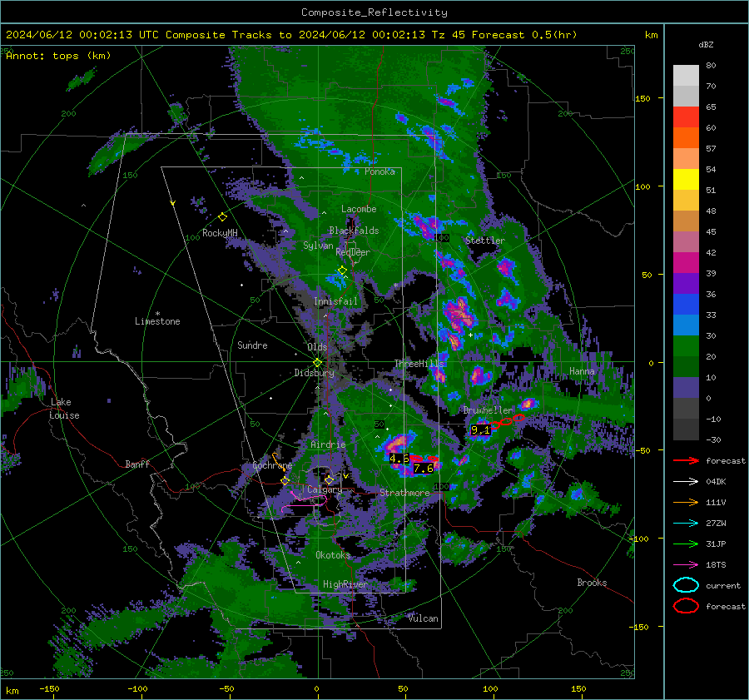
Task: Click the cyan current ellipse legend icon
Action: coord(686,585)
